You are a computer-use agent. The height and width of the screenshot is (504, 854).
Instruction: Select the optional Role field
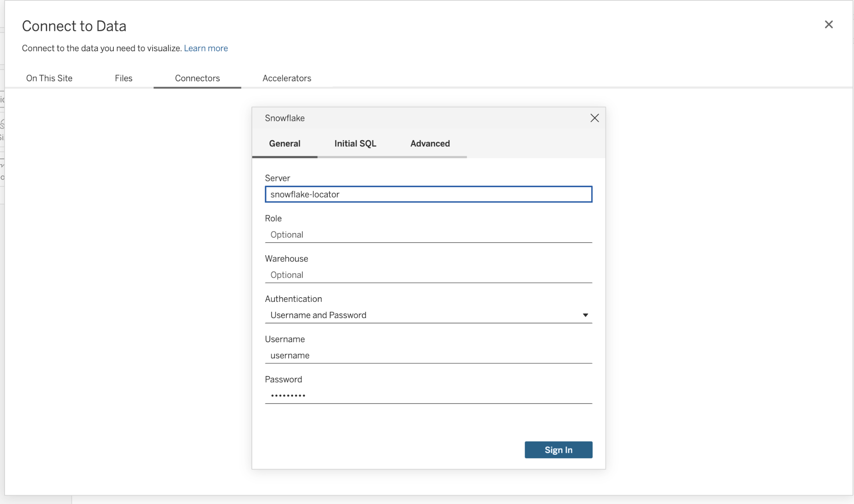coord(428,234)
